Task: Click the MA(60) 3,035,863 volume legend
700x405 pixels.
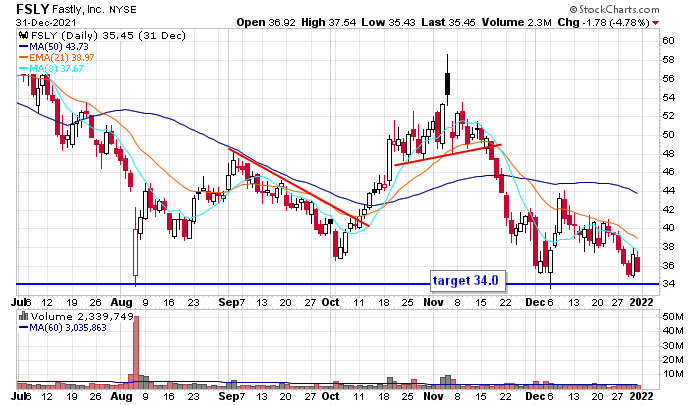Action: point(63,328)
